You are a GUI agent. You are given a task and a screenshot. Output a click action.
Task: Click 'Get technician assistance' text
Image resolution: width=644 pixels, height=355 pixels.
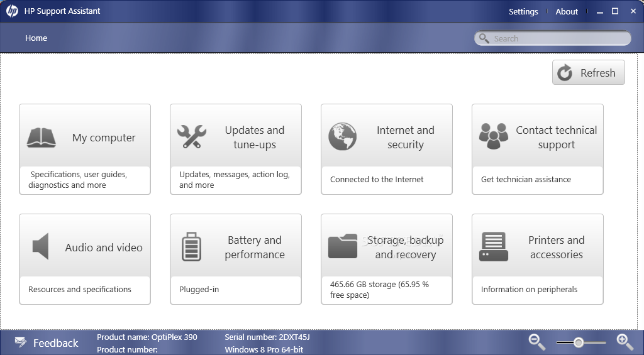[x=526, y=179]
